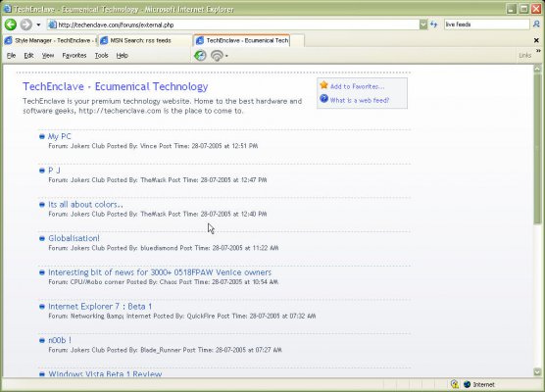This screenshot has height=392, width=545.
Task: Open the 'Globalisation!' feed item
Action: pyautogui.click(x=74, y=238)
